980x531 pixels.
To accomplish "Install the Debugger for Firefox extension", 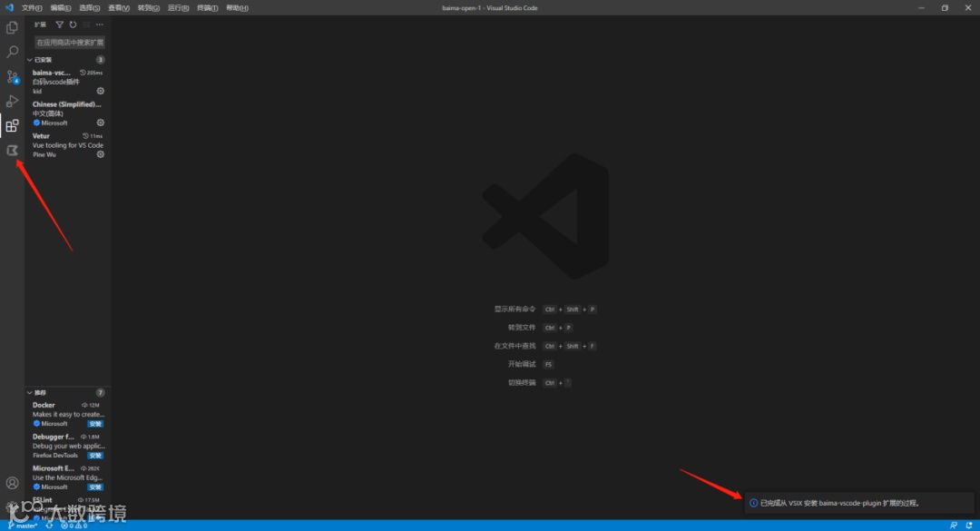I will click(x=95, y=456).
